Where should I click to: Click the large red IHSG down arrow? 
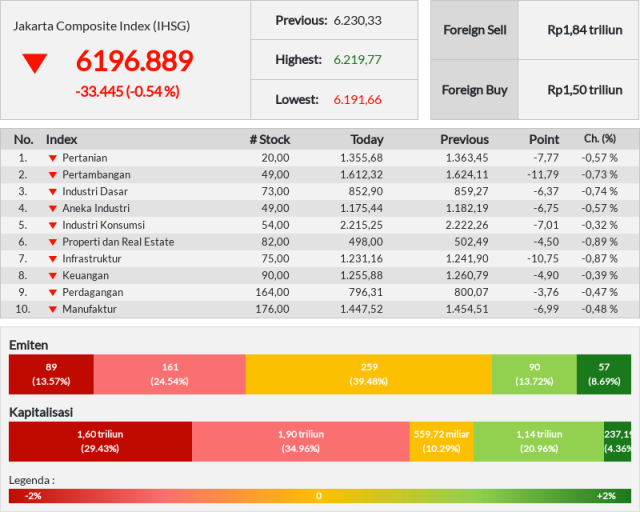(x=35, y=63)
